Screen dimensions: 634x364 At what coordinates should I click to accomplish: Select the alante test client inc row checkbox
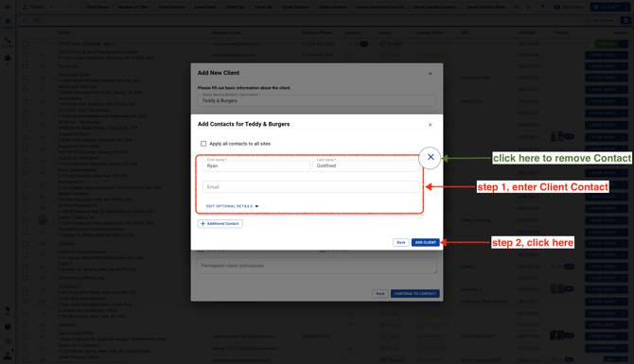tap(25, 89)
